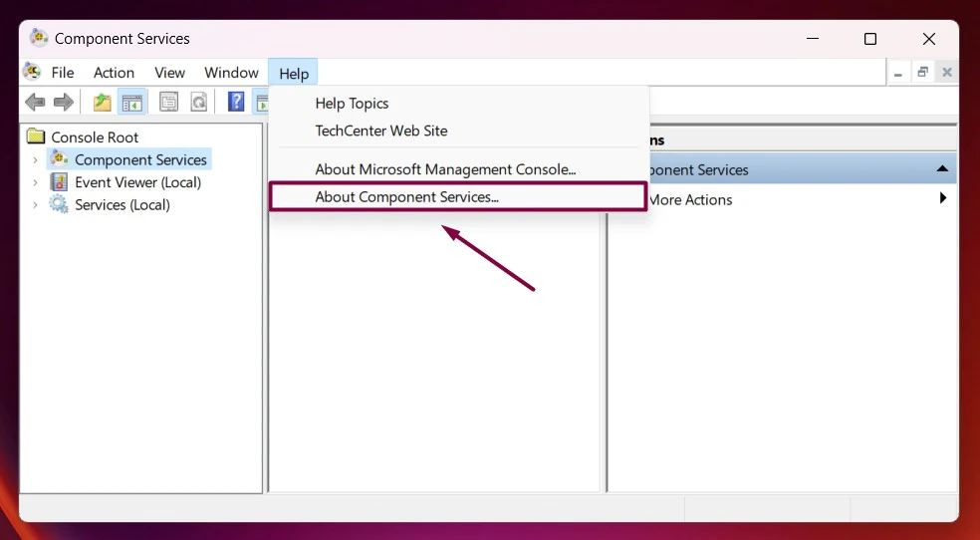Close the Component Services window
Viewport: 980px width, 540px height.
[929, 39]
